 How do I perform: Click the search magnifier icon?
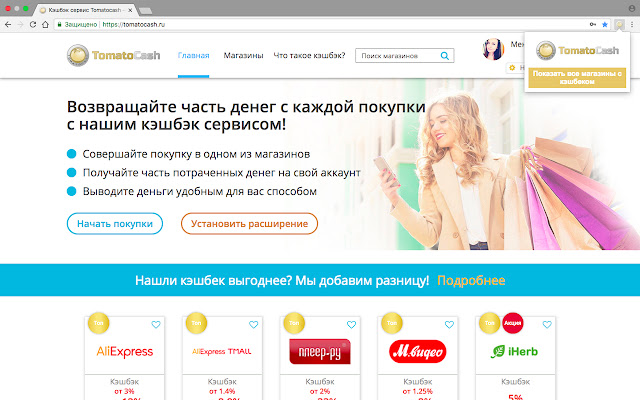[x=445, y=56]
